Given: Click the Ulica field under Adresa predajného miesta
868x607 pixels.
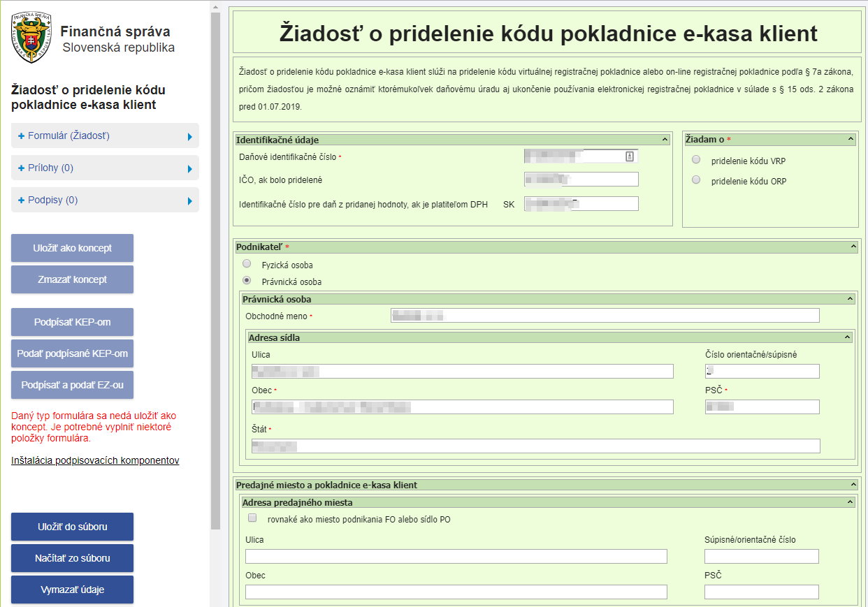Looking at the screenshot, I should [456, 556].
